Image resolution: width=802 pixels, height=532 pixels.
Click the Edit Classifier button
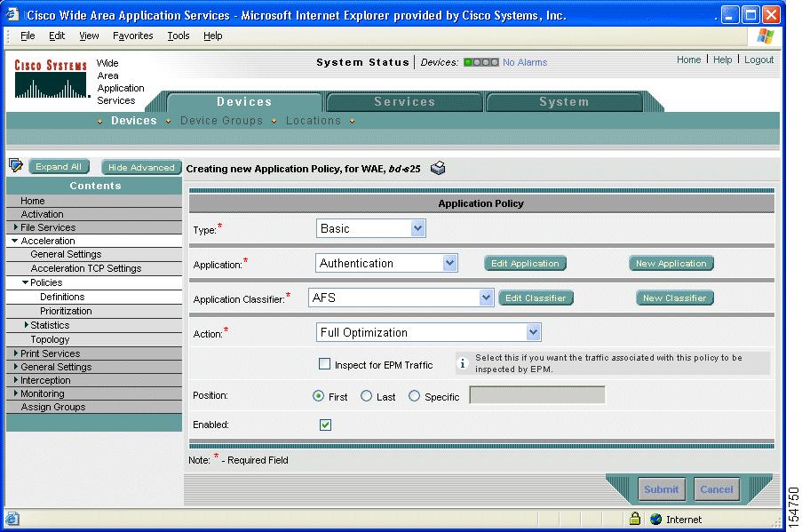536,298
